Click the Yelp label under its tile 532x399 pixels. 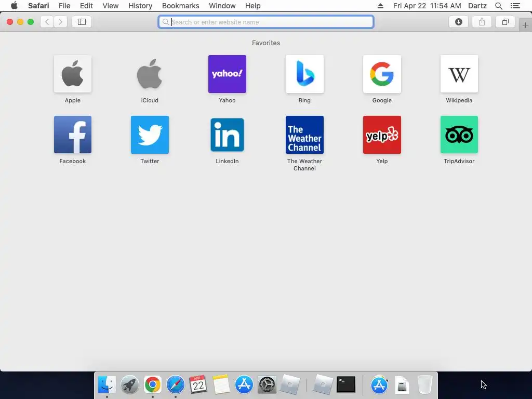[382, 161]
